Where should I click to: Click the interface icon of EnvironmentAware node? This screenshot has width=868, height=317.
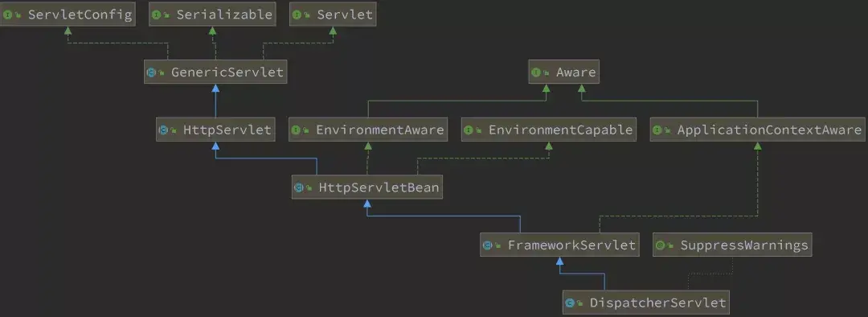coord(296,130)
